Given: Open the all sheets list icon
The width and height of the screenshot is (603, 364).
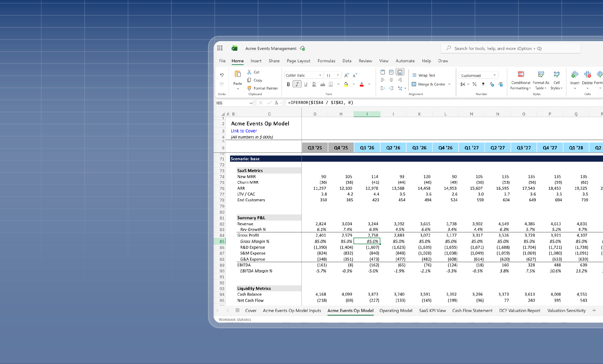Looking at the screenshot, I should (237, 311).
